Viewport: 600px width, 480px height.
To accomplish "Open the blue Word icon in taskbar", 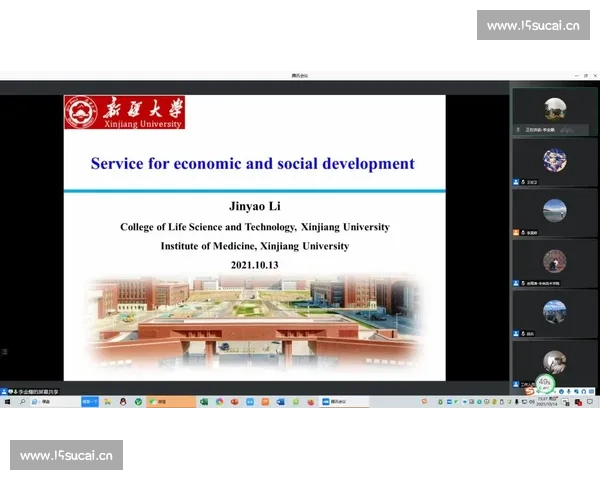I will point(281,402).
